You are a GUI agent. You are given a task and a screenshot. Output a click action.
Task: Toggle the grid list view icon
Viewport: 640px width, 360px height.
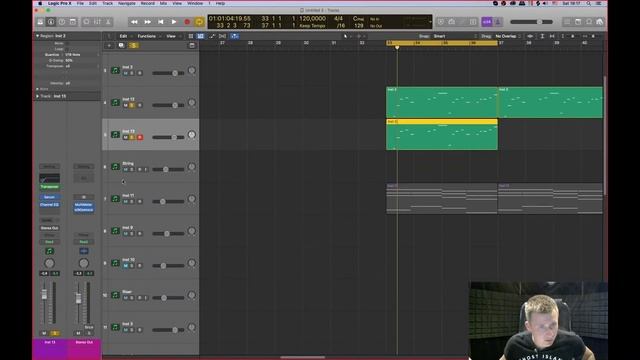(x=191, y=36)
